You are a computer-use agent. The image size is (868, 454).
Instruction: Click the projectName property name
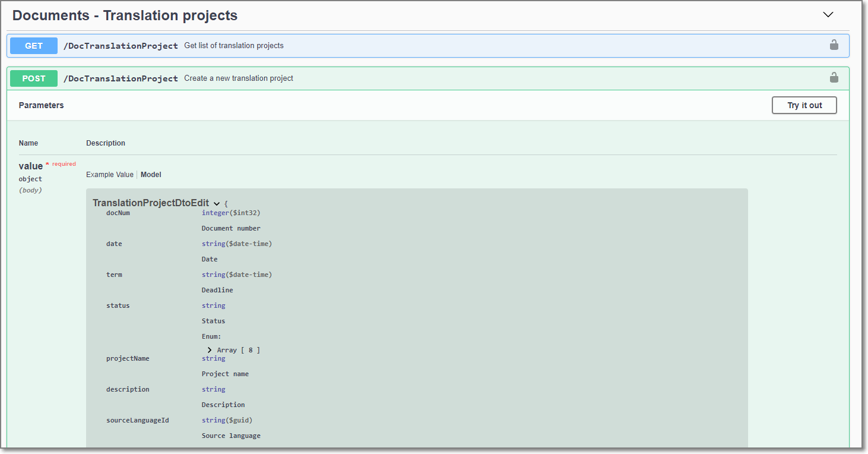point(128,358)
